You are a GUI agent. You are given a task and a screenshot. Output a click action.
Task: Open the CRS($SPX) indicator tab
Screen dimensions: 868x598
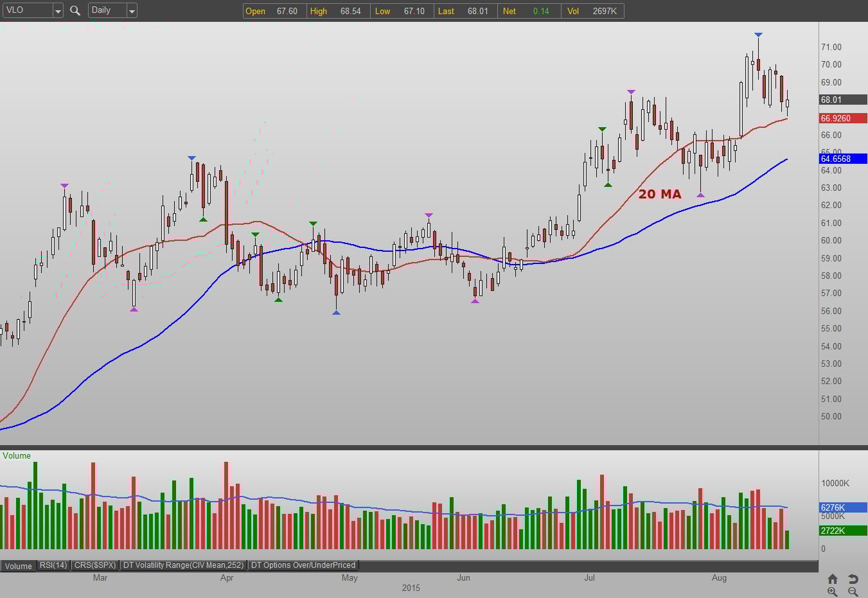(x=95, y=565)
